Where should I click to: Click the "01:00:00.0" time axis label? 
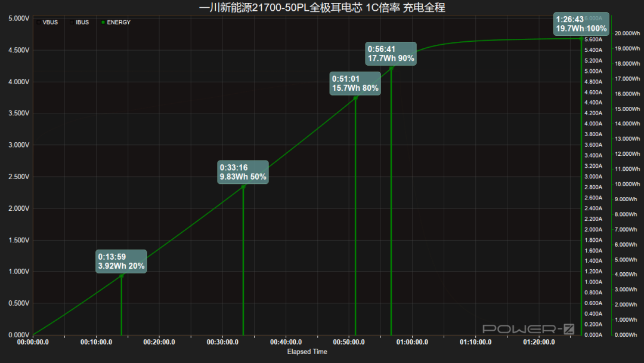pos(413,342)
